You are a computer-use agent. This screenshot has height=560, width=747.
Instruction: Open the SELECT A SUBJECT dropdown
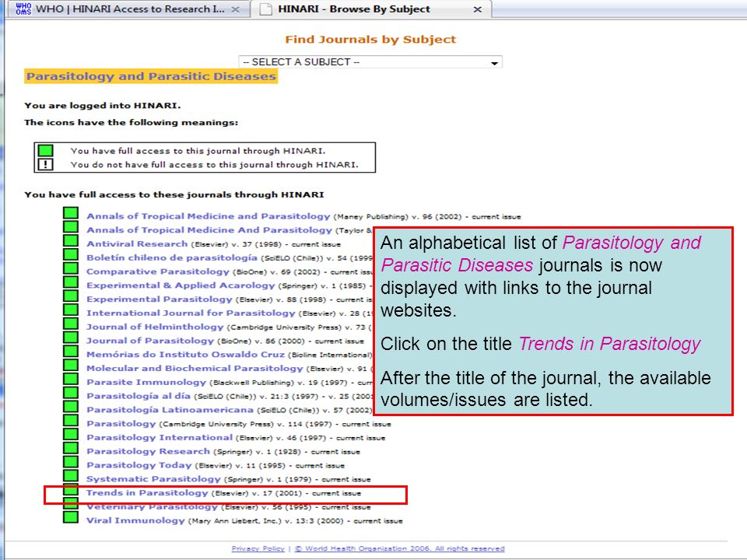pos(370,62)
